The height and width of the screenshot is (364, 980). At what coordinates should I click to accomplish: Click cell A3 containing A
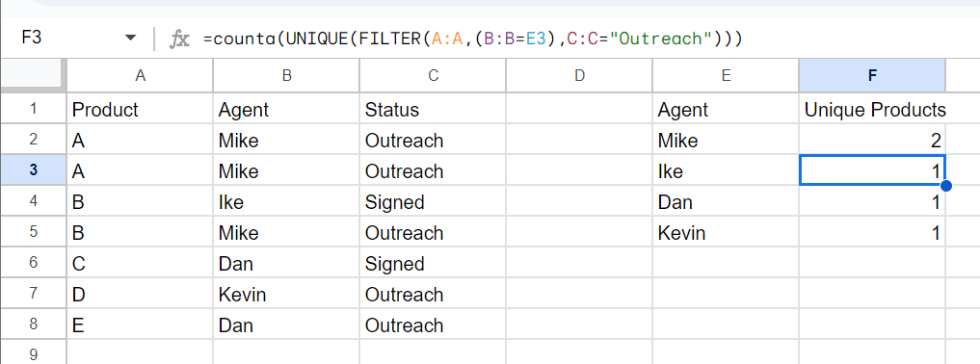140,169
